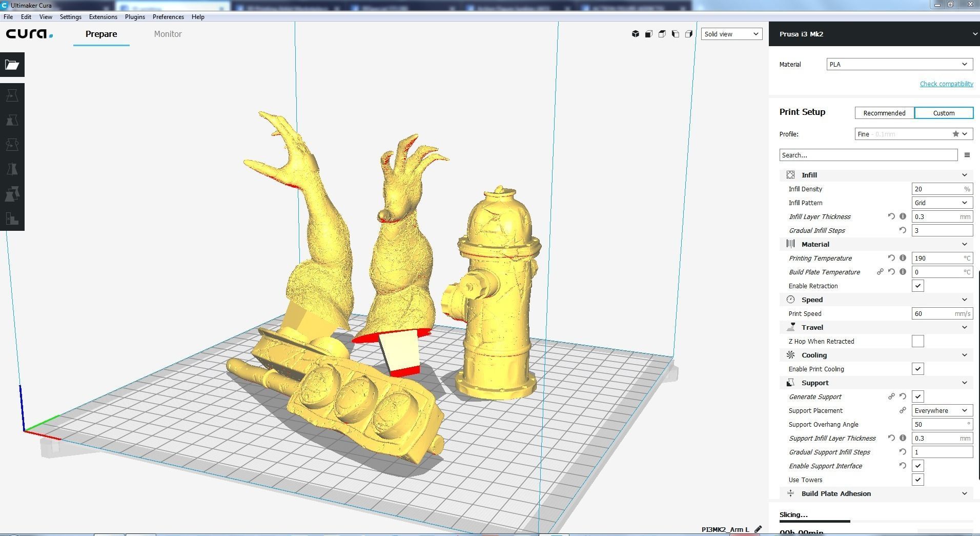The width and height of the screenshot is (980, 536).
Task: Select the Move tool in left toolbar
Action: (12, 95)
